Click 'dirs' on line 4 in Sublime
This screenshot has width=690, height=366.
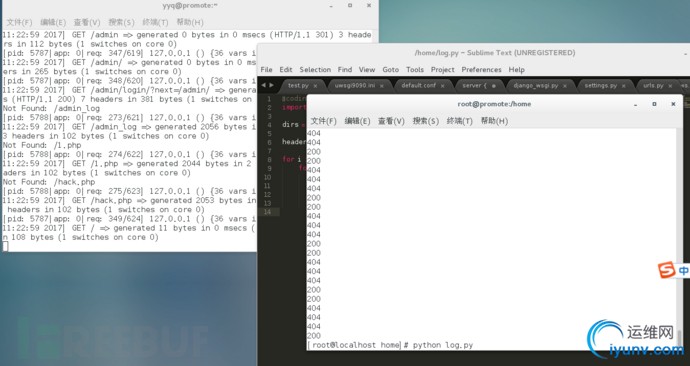pos(290,125)
